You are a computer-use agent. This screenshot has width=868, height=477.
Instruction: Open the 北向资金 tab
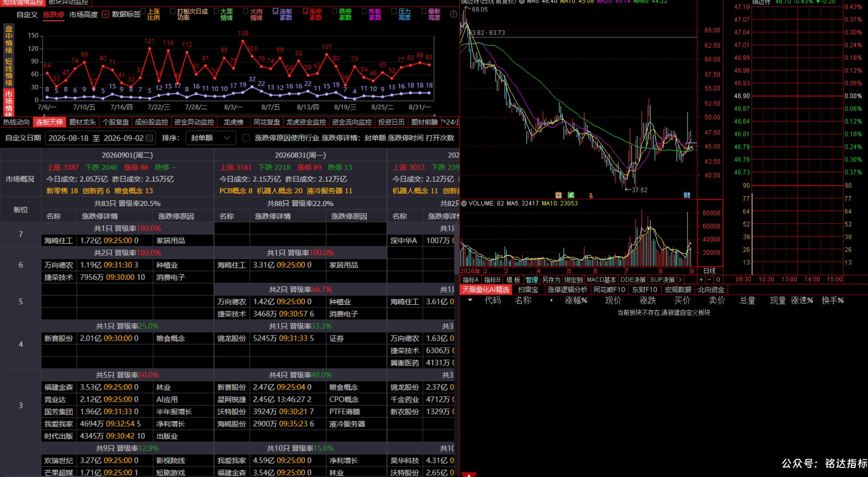(711, 290)
